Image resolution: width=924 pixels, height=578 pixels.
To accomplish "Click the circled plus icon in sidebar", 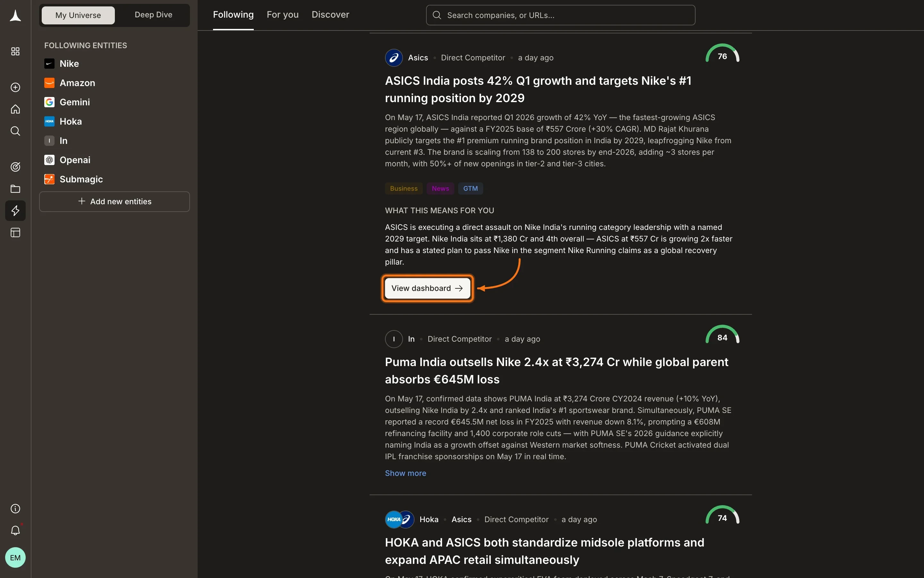I will (15, 88).
